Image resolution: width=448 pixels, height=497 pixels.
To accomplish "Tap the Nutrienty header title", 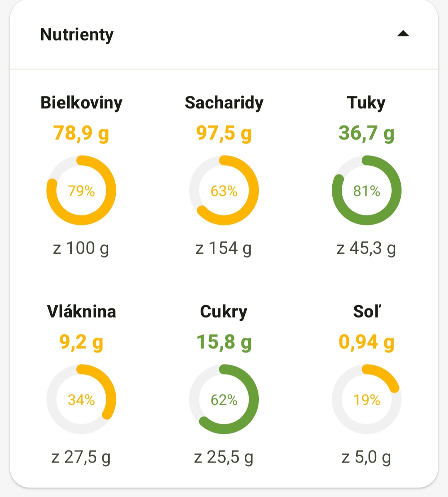I will tap(77, 34).
